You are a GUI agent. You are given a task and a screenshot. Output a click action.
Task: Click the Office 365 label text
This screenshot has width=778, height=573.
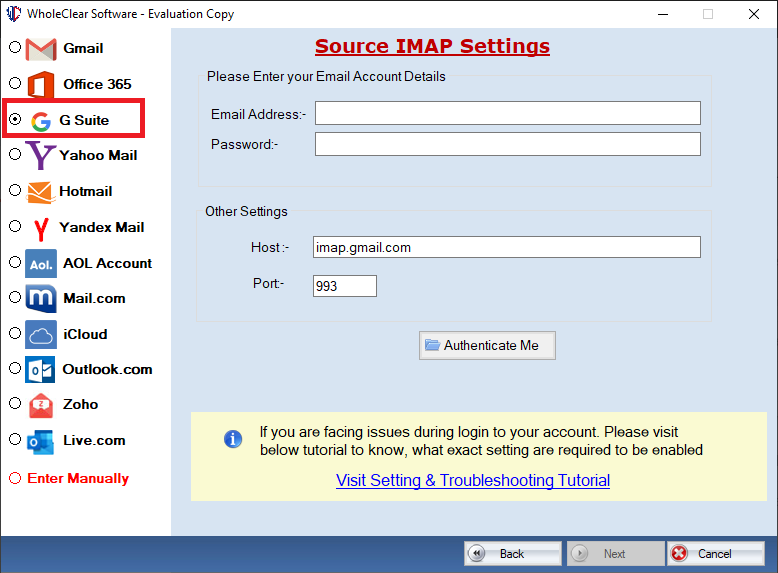click(97, 84)
